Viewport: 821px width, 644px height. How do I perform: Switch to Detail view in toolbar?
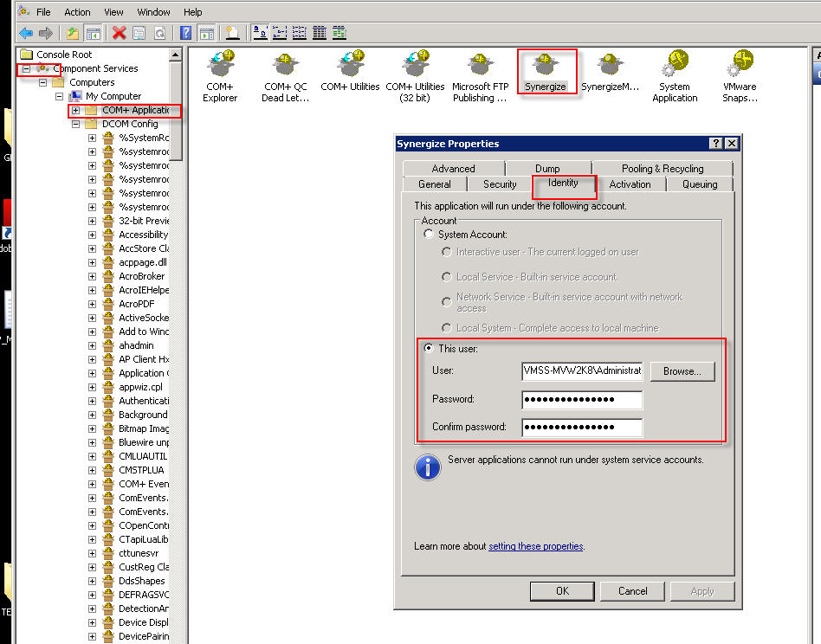320,33
